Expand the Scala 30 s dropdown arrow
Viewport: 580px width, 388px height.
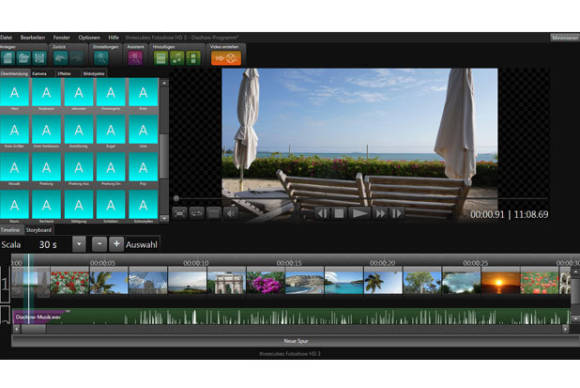[x=79, y=244]
